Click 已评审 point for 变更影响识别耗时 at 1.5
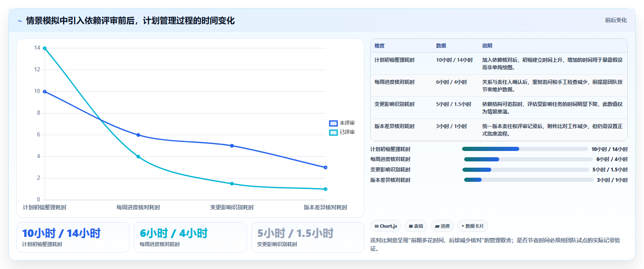644x269 pixels. click(x=232, y=184)
